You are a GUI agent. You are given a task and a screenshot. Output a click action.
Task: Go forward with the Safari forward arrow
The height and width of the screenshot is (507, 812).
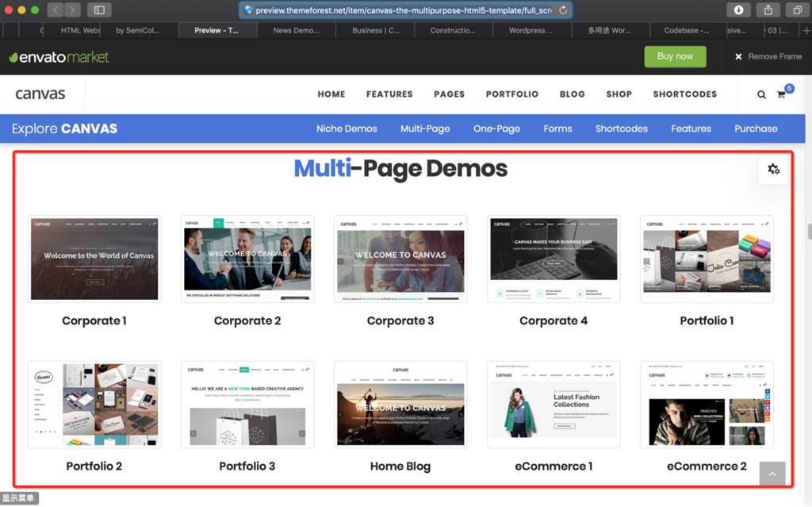(72, 10)
